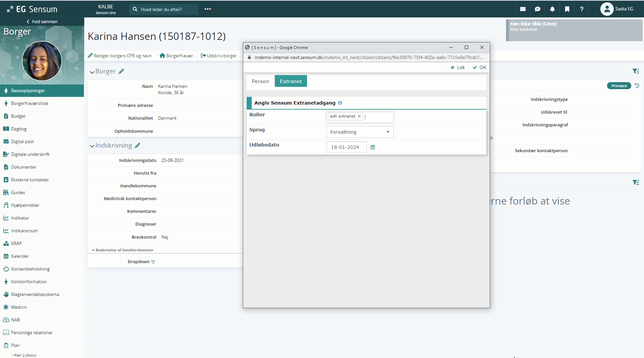Screen dimensions: 644x358
Task: Collapse Beskrivelse af familierelationer
Action: tap(122, 250)
